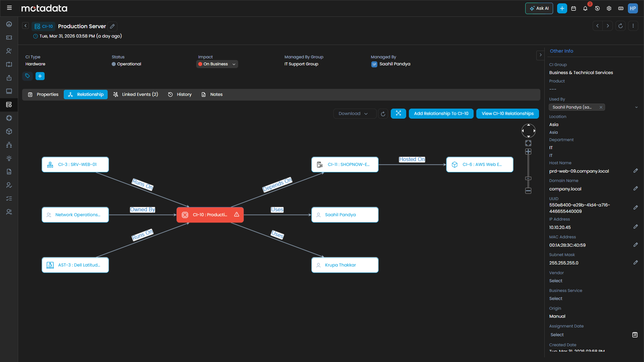Click the add tag plus icon under CI Type
Screen dimensions: 644x362
point(40,76)
